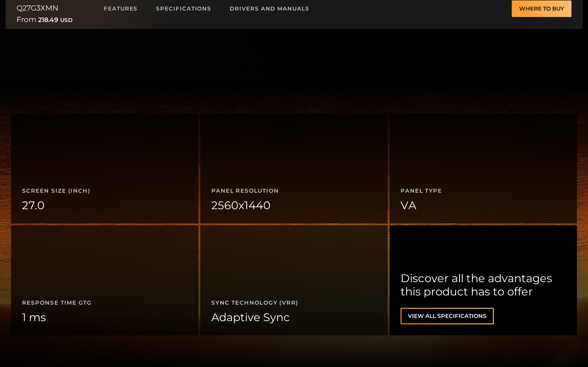Click the 2560x1440 resolution value
588x367 pixels.
(x=241, y=206)
